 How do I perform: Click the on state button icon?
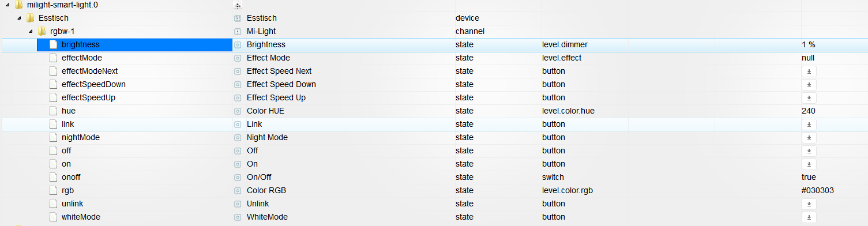(809, 164)
